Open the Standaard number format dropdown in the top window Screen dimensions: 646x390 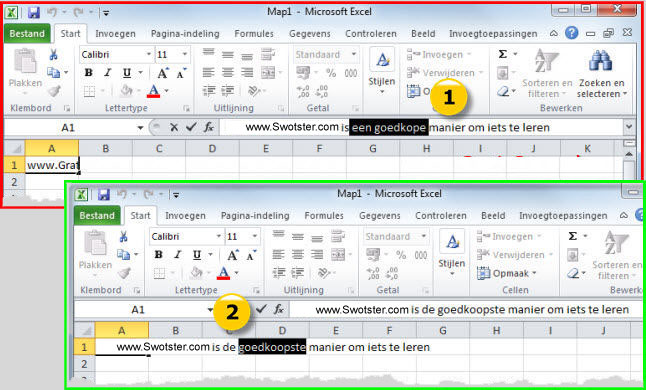pyautogui.click(x=353, y=54)
